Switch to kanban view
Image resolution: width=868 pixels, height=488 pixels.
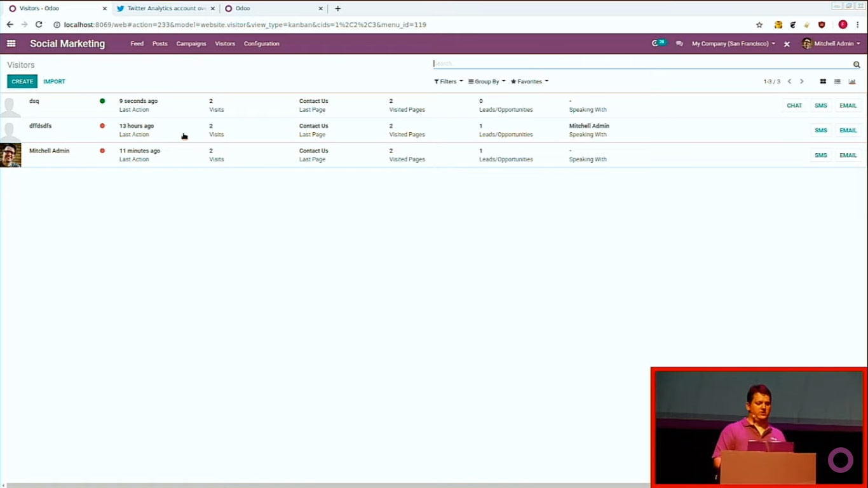pyautogui.click(x=823, y=81)
